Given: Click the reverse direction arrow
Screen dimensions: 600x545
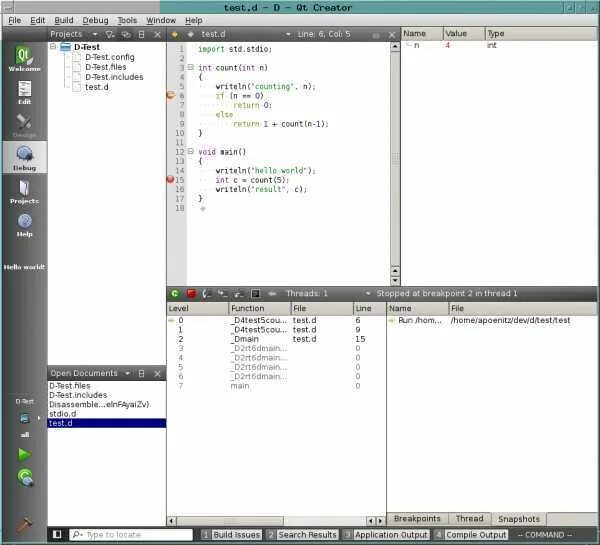Looking at the screenshot, I should 272,294.
